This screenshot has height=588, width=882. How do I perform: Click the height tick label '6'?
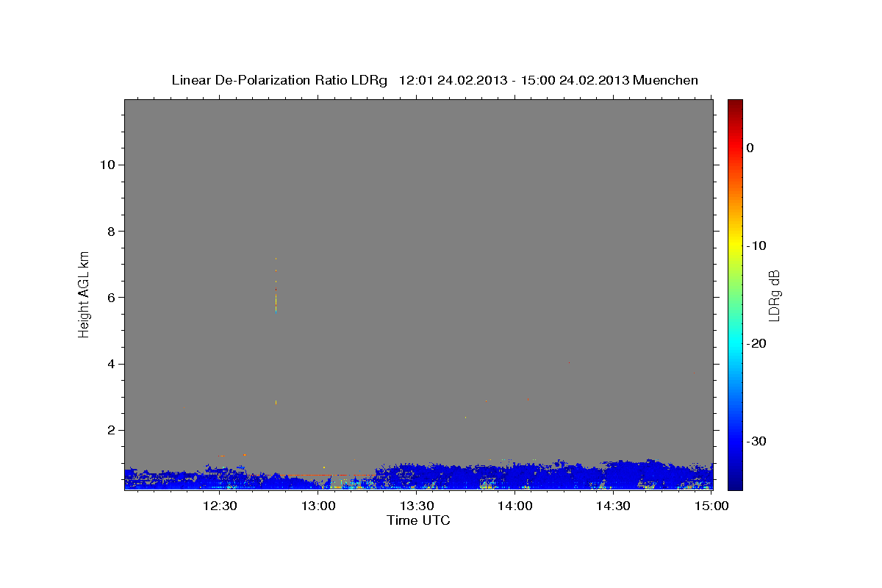pos(110,298)
